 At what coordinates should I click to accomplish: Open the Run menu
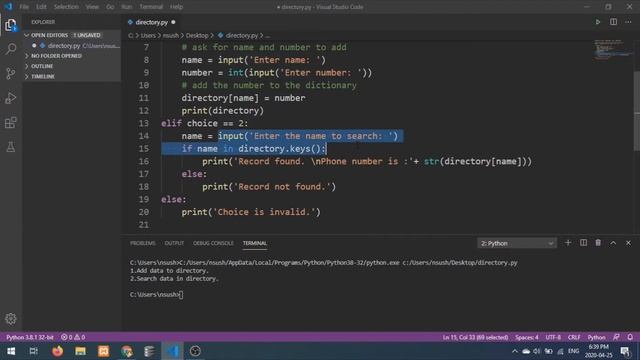[x=127, y=7]
